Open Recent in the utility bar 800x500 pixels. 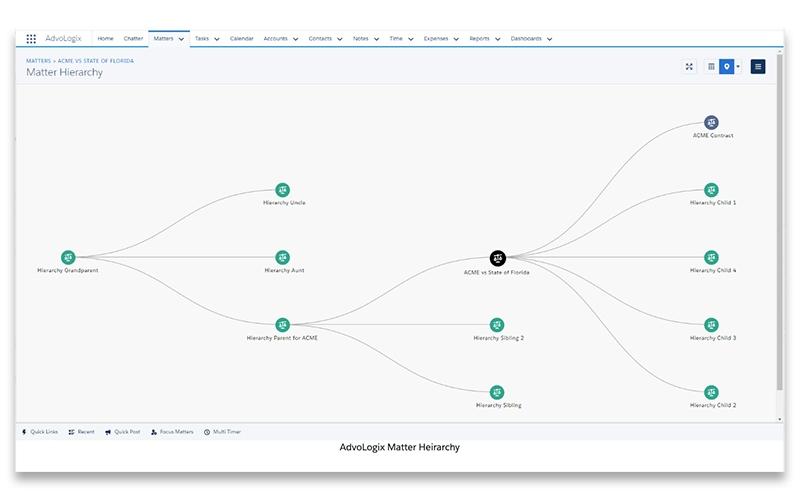pyautogui.click(x=82, y=432)
